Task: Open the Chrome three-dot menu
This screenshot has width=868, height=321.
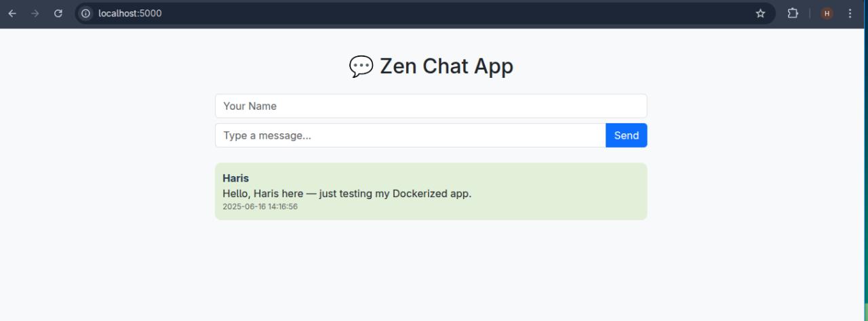Action: point(850,13)
